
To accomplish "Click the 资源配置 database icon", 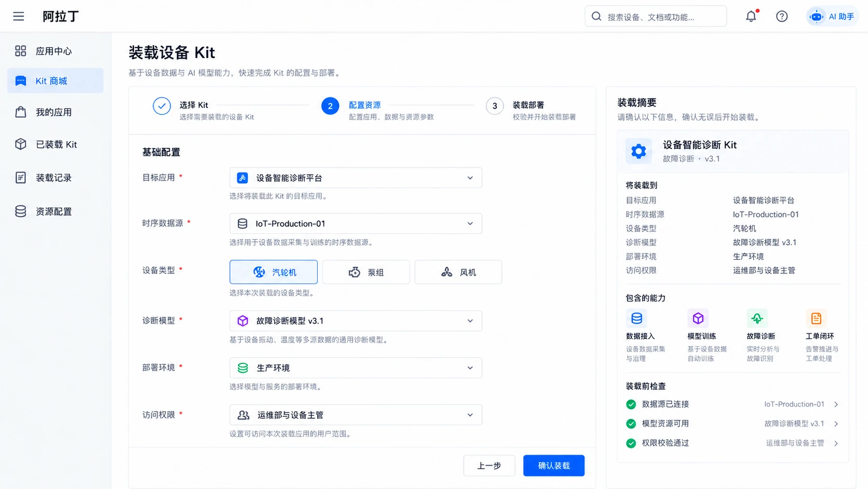I will (21, 212).
